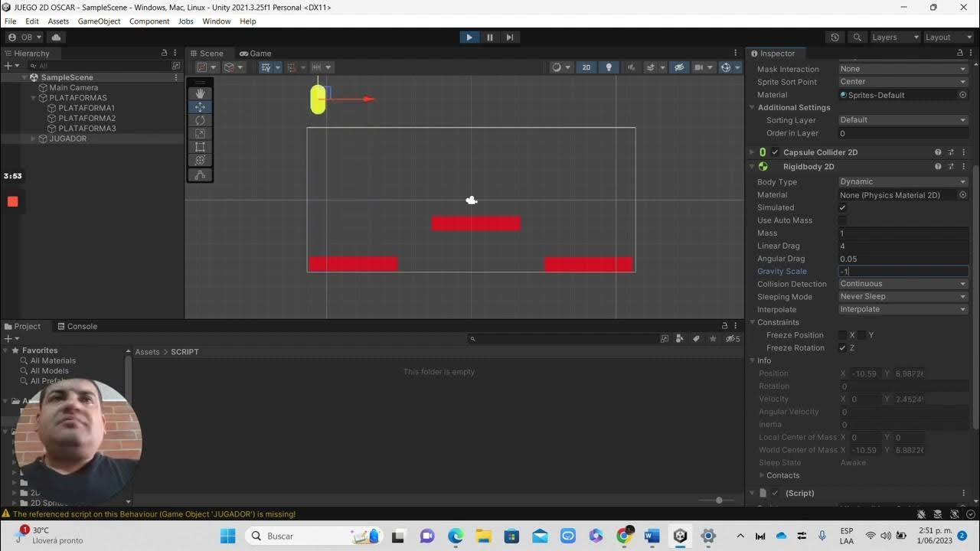Toggle Freeze Position X checkbox

click(x=843, y=335)
